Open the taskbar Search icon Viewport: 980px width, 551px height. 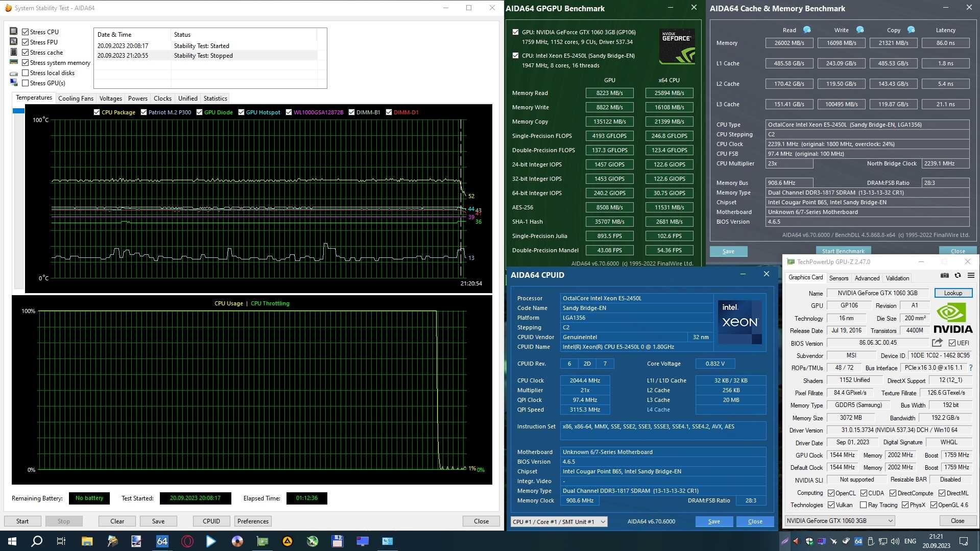click(36, 541)
